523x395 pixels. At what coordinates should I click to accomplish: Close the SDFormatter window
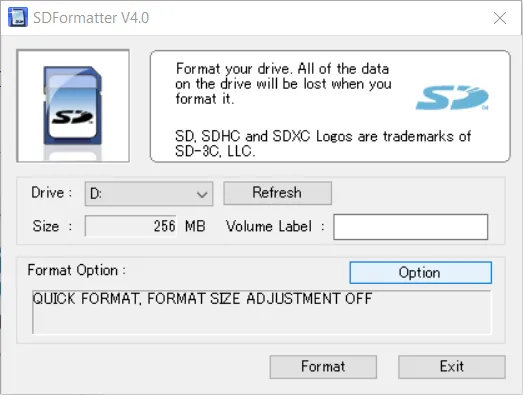500,18
